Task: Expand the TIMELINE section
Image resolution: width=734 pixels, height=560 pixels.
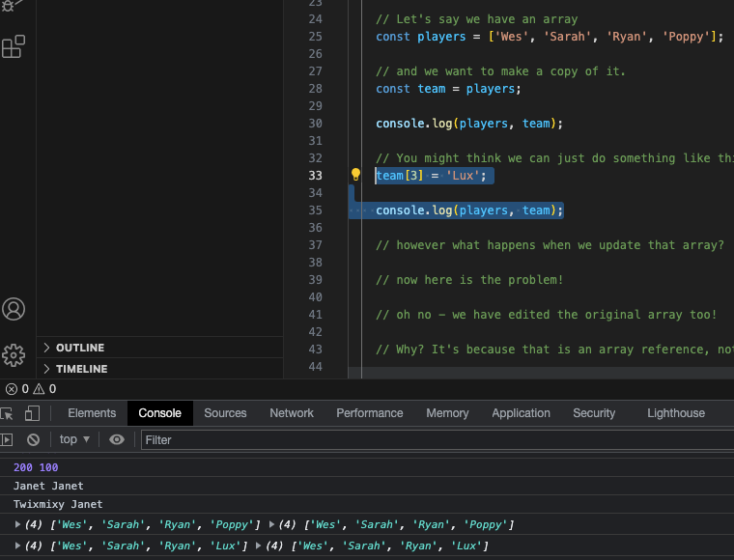Action: click(81, 369)
